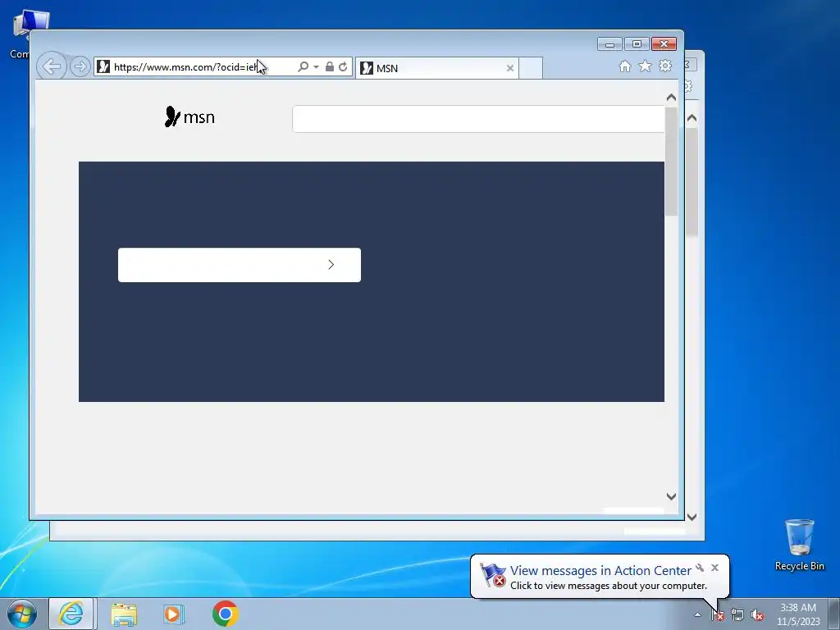This screenshot has width=840, height=630.
Task: Open the Tools gear menu
Action: (x=665, y=66)
